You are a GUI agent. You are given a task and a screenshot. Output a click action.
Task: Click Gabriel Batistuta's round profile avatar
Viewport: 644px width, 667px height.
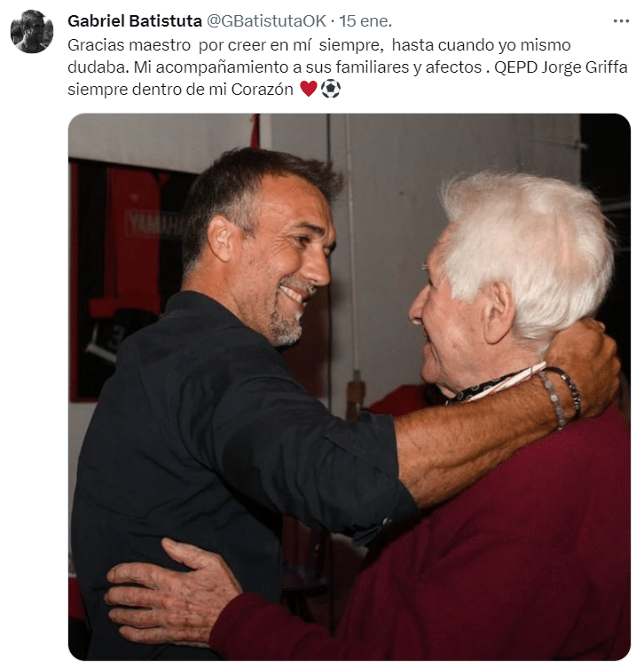click(x=31, y=31)
